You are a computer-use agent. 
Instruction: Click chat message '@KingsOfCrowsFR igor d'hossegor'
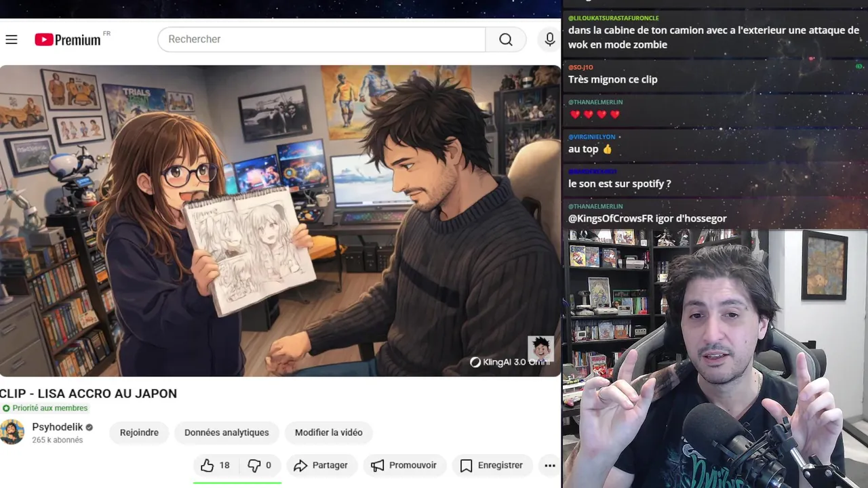[648, 218]
